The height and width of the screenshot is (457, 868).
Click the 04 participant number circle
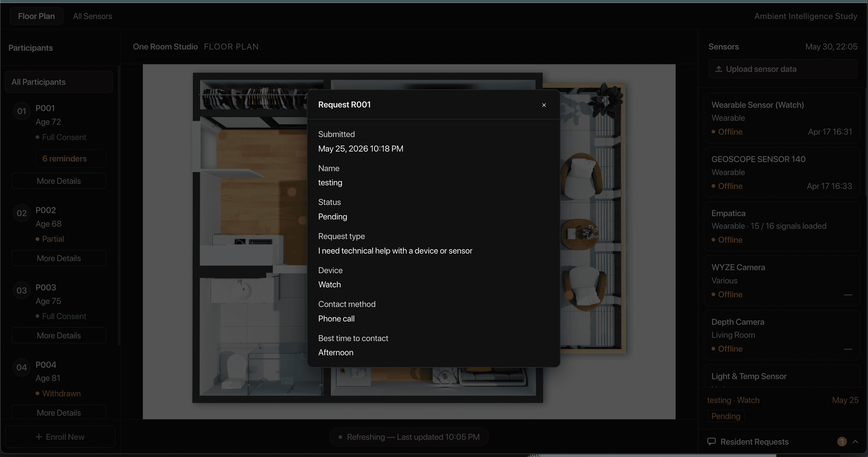(x=21, y=367)
